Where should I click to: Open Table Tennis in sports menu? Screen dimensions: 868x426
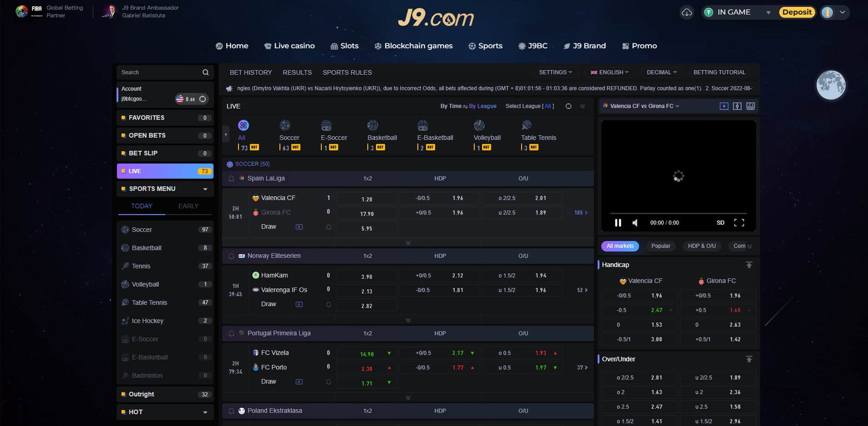165,303
